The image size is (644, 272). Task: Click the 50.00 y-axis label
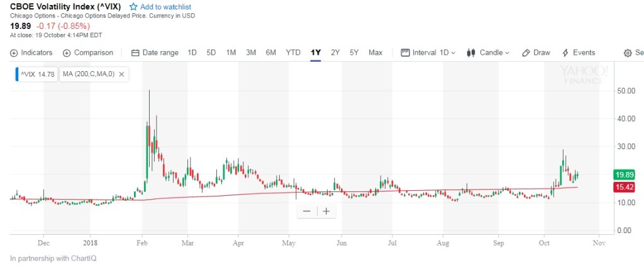[626, 91]
